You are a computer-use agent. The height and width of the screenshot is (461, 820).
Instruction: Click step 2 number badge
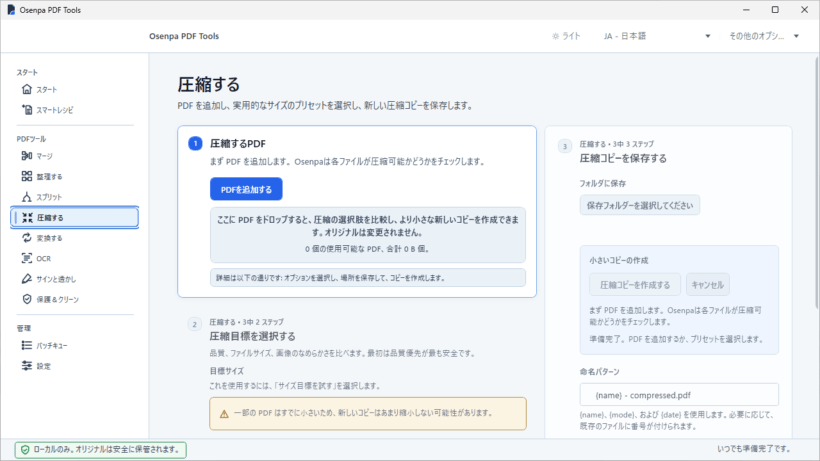[x=195, y=325]
